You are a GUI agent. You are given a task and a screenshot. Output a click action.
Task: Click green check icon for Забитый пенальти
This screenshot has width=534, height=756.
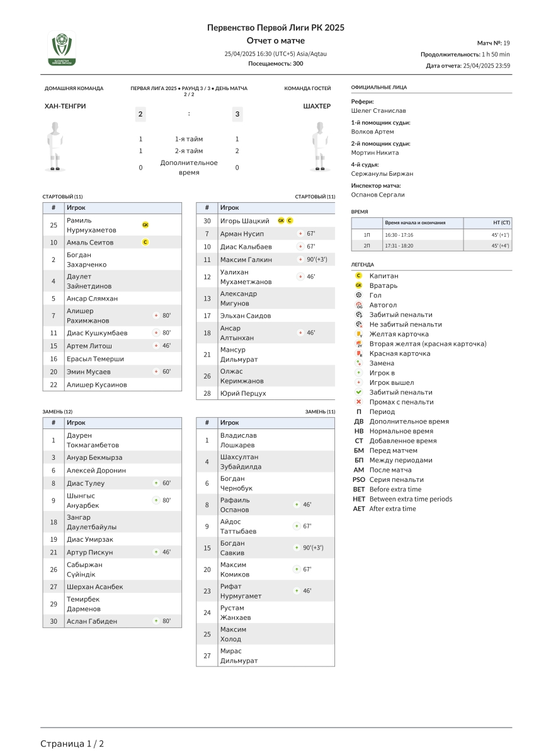pyautogui.click(x=359, y=392)
